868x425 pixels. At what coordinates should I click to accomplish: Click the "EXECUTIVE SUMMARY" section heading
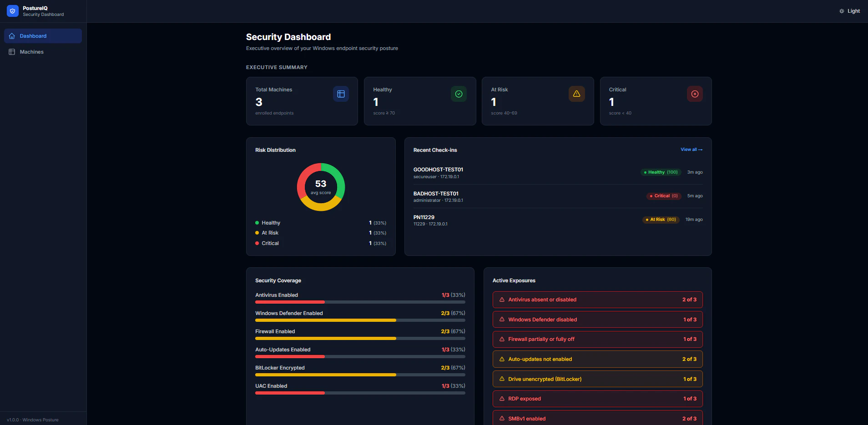coord(277,67)
